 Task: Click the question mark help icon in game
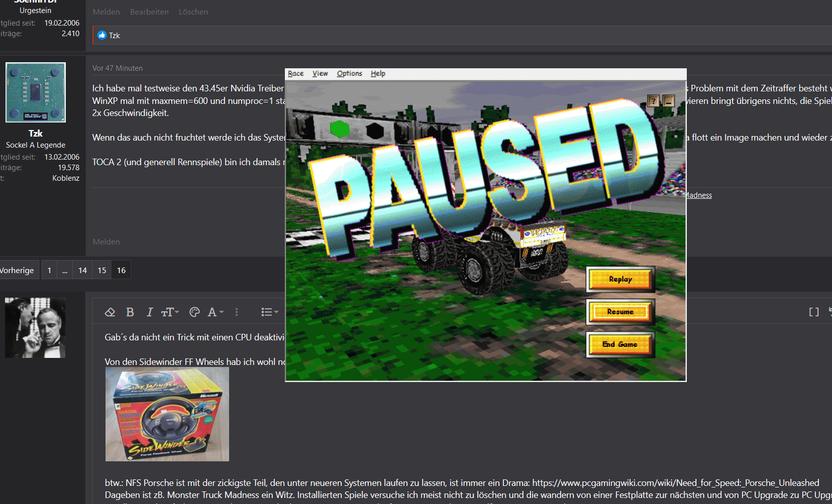click(x=653, y=101)
